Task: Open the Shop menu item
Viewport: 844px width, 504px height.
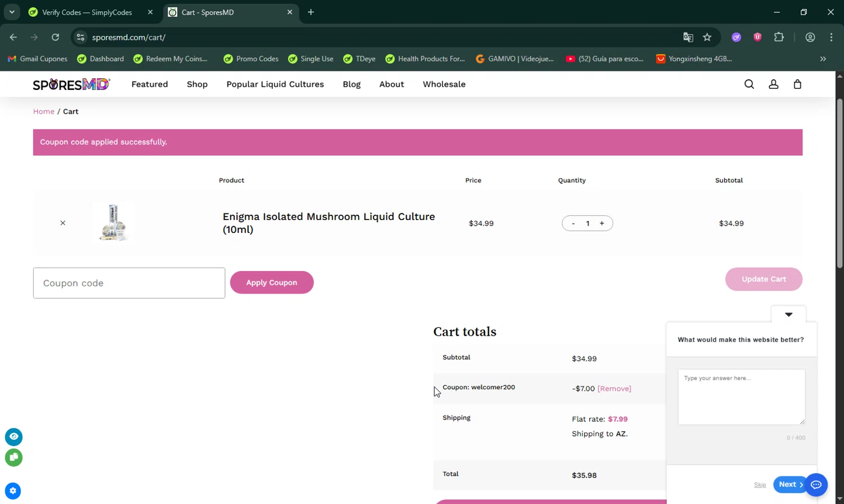Action: [x=197, y=84]
